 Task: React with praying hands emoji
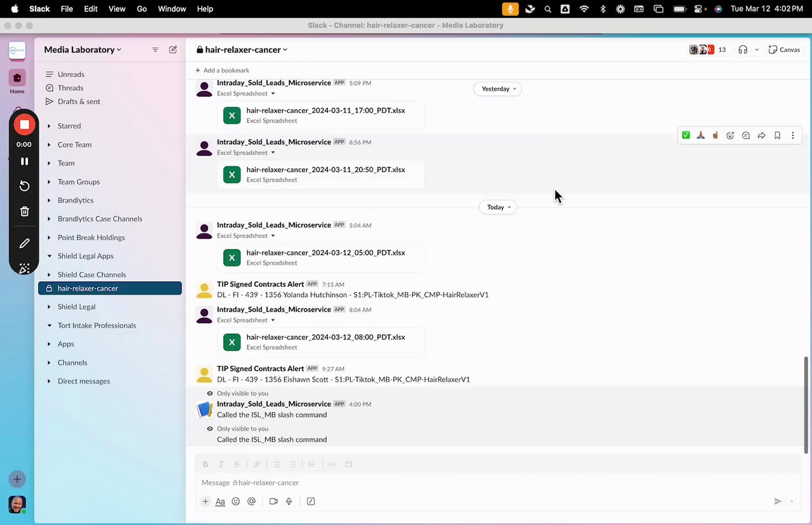(x=700, y=135)
